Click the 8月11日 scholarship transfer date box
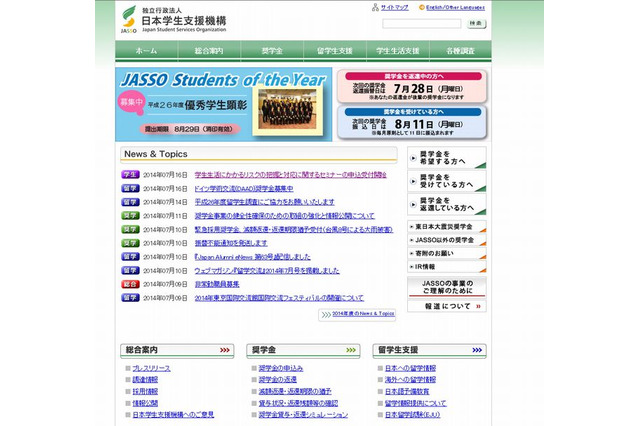The image size is (640, 426). 412,122
